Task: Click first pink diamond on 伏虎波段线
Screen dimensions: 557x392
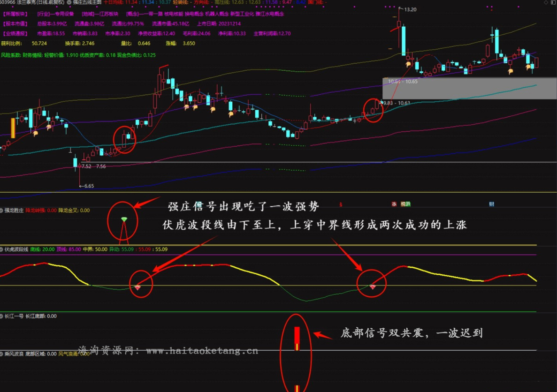Action: pos(137,286)
